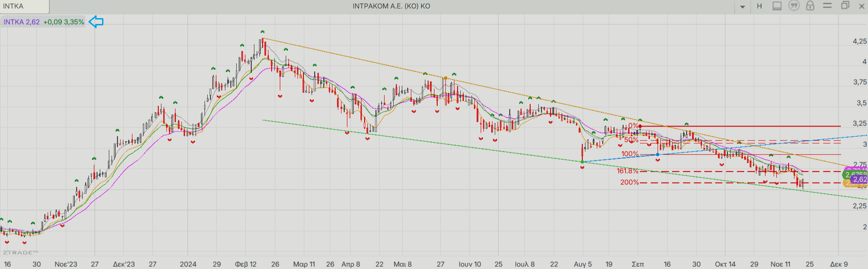Click the Νοε 11 date axis label

click(780, 264)
